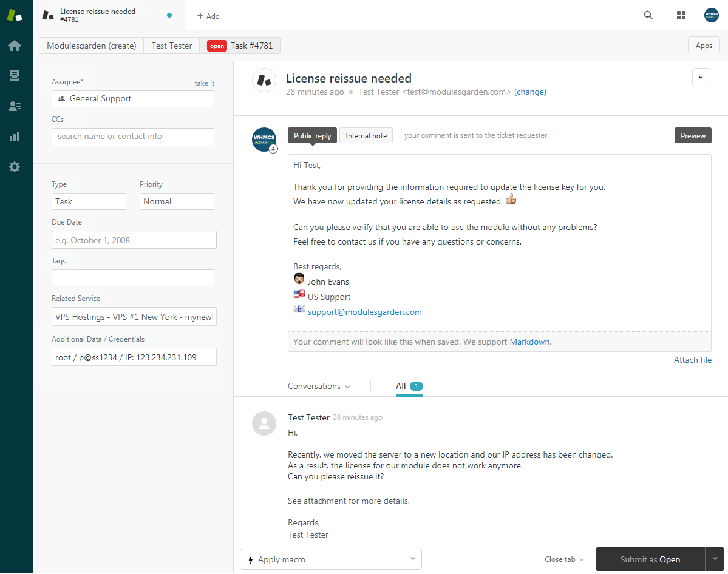Expand Submit as Open status options

tap(715, 559)
